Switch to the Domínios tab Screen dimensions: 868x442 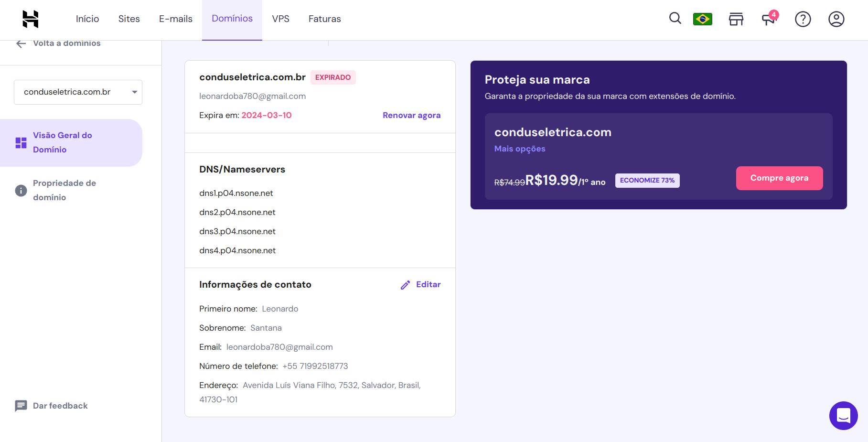(232, 19)
